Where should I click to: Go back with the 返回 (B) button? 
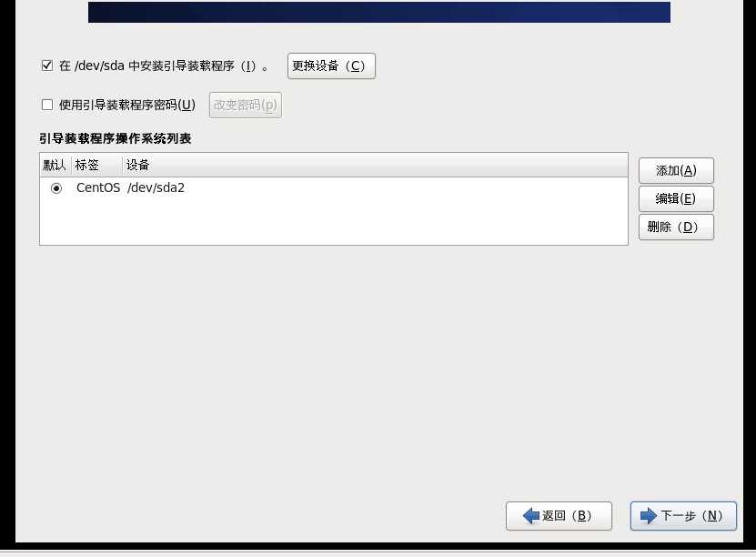point(559,515)
